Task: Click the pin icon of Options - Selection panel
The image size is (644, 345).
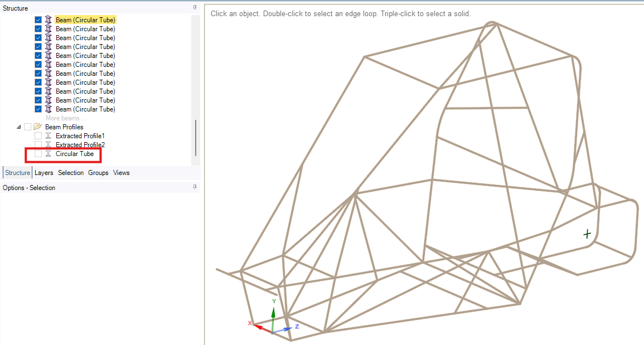Action: coord(195,187)
